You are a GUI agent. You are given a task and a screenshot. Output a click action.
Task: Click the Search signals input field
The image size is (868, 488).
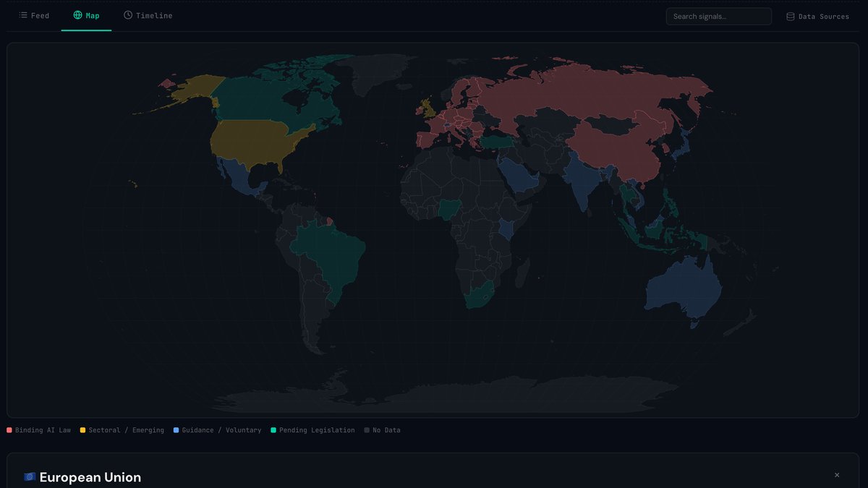point(718,16)
